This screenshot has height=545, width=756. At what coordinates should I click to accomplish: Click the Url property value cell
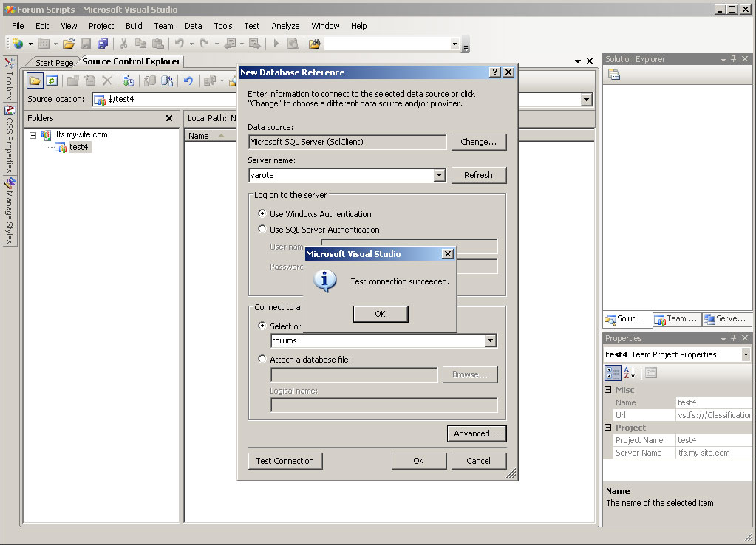point(714,415)
